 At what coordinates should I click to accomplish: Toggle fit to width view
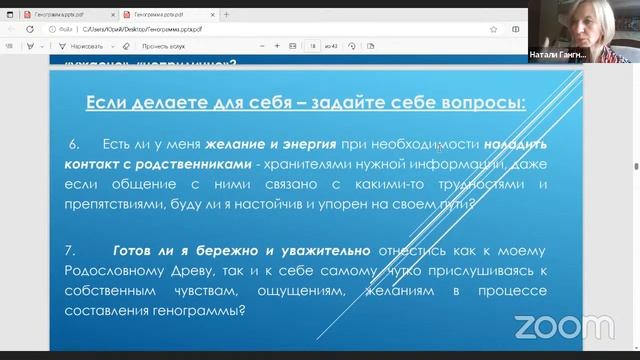pyautogui.click(x=293, y=46)
